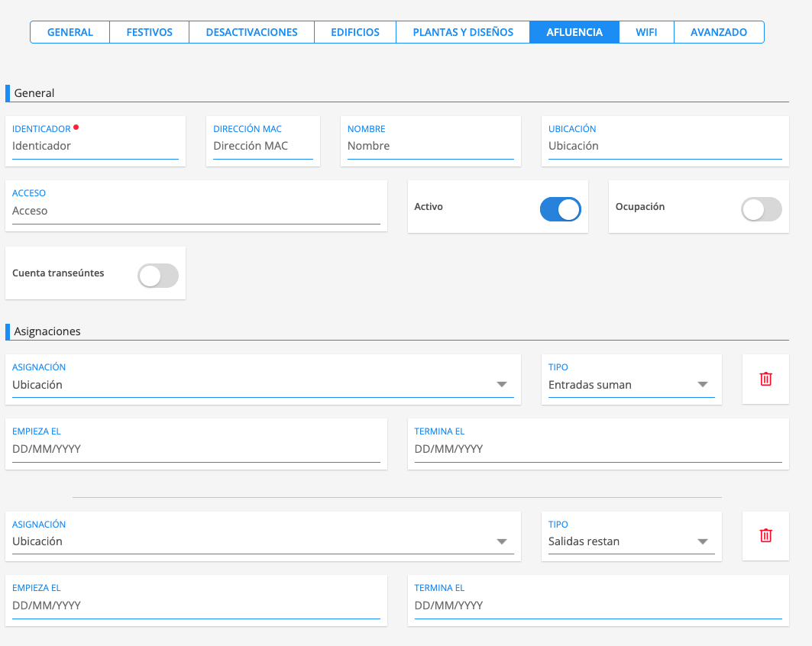Go to Plantas y Diseños tab
812x646 pixels.
coord(463,32)
